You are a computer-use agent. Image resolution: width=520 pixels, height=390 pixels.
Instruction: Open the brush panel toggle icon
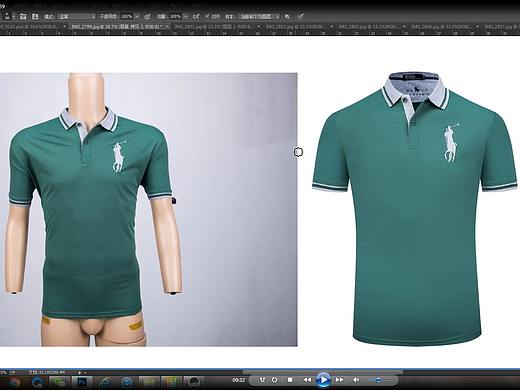[23, 16]
